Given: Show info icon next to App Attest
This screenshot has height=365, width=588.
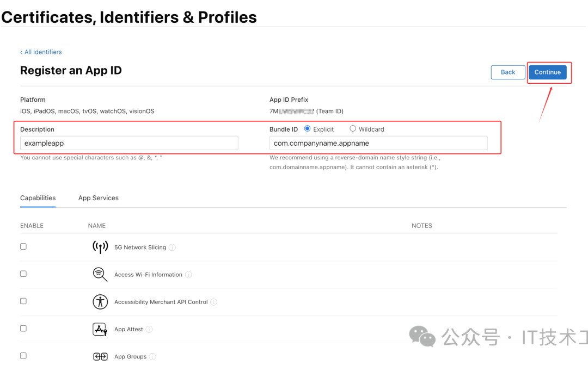Looking at the screenshot, I should [149, 329].
